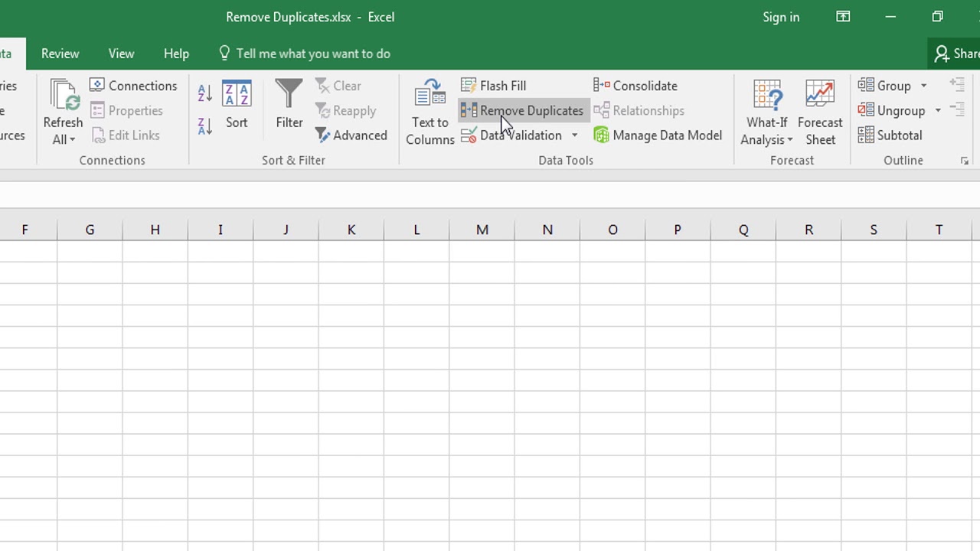Screen dimensions: 980x551
Task: Open the Help tab
Action: pyautogui.click(x=176, y=54)
